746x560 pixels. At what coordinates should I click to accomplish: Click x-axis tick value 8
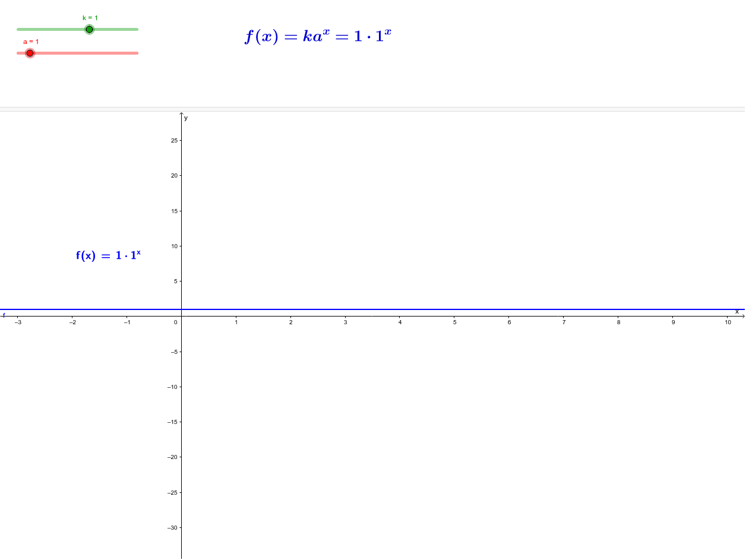[x=619, y=322]
